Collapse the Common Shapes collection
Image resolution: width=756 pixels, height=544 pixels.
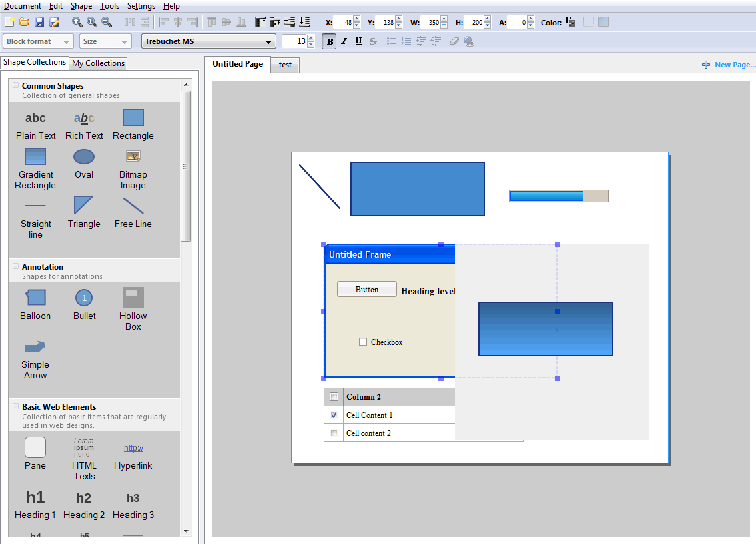tap(15, 85)
